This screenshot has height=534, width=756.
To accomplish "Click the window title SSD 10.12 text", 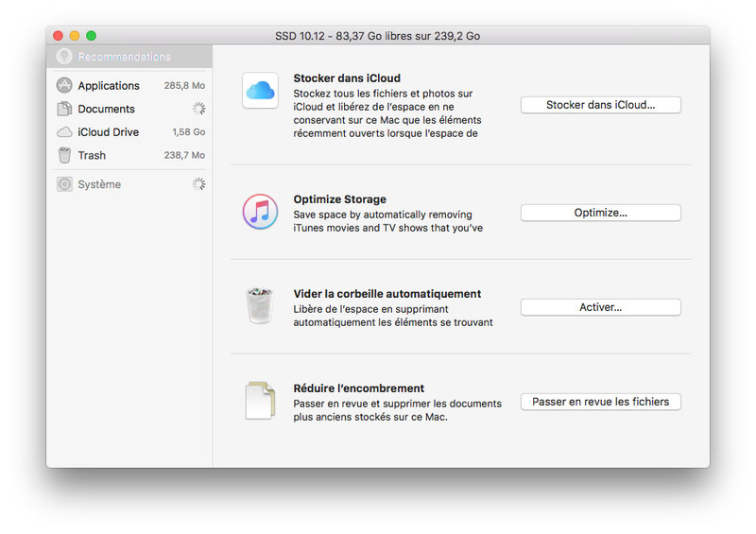I will 377,36.
